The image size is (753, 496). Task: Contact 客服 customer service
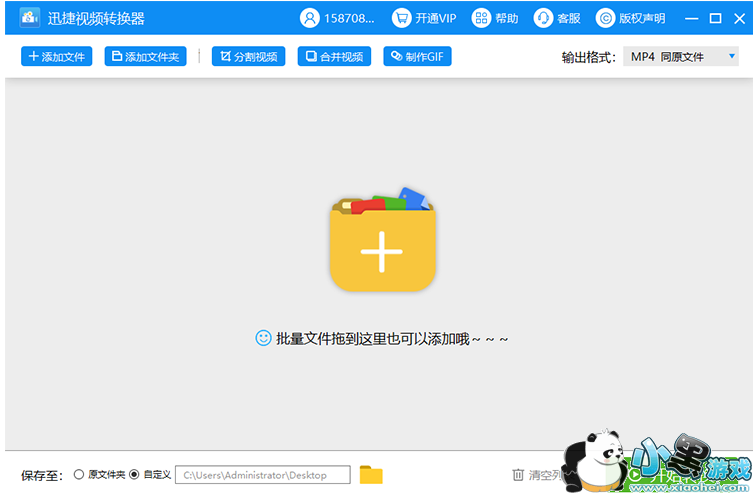click(x=557, y=18)
